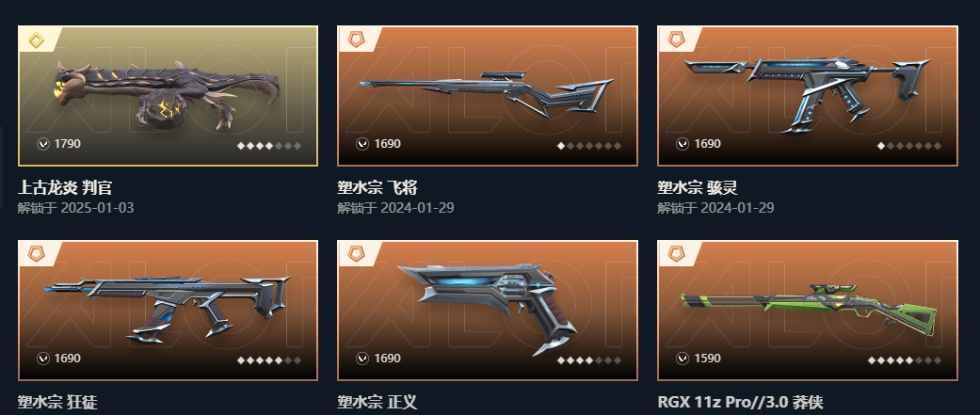Click the tier badge on the 塑水宗 狂徒 card

pos(37,255)
